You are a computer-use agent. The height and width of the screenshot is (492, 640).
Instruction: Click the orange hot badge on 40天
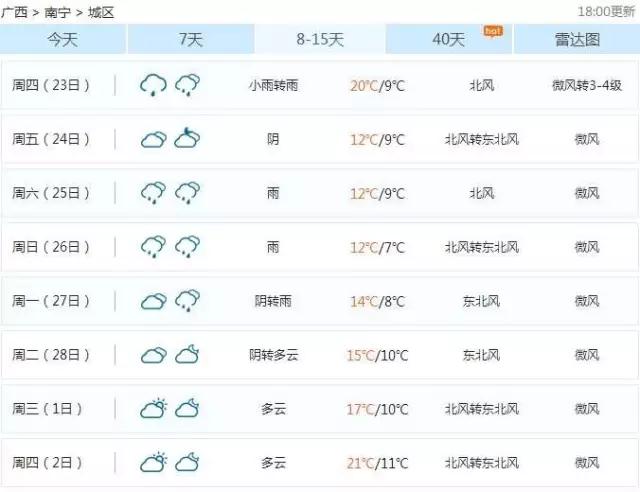coord(492,30)
